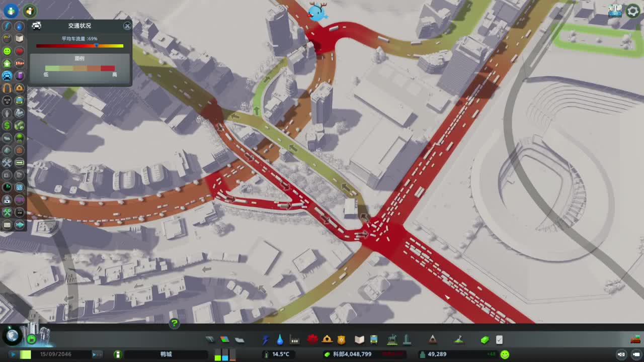Toggle free camera mode button
Screen dimensions: 644x362
point(621,354)
